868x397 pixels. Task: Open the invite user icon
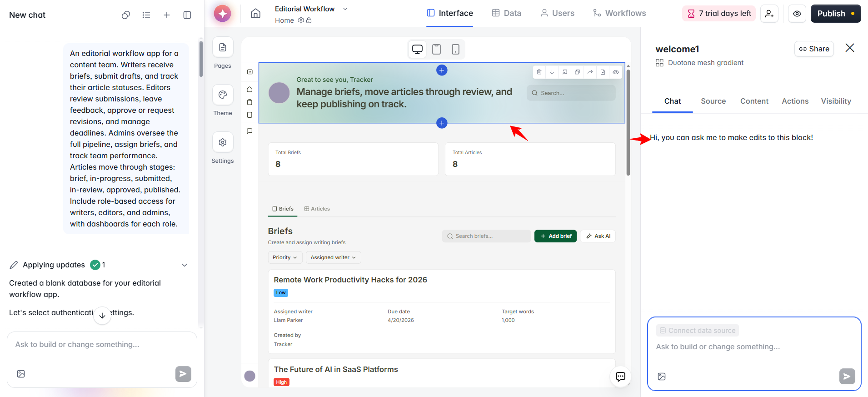point(769,14)
